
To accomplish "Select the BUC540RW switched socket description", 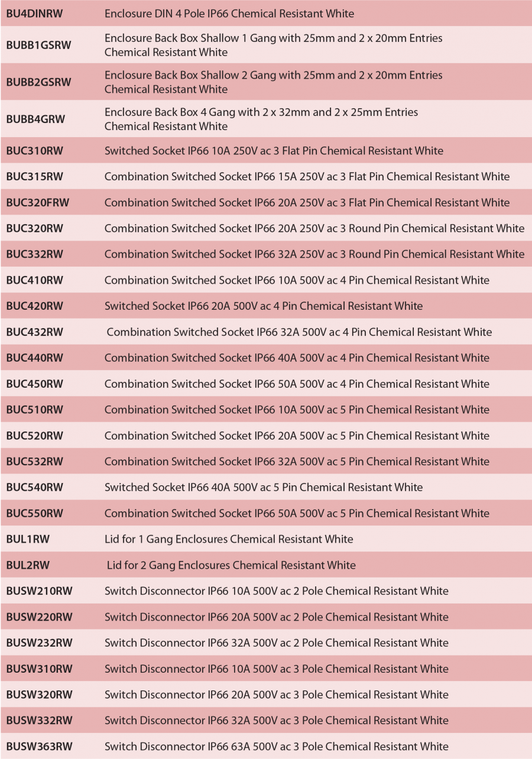I will (264, 487).
